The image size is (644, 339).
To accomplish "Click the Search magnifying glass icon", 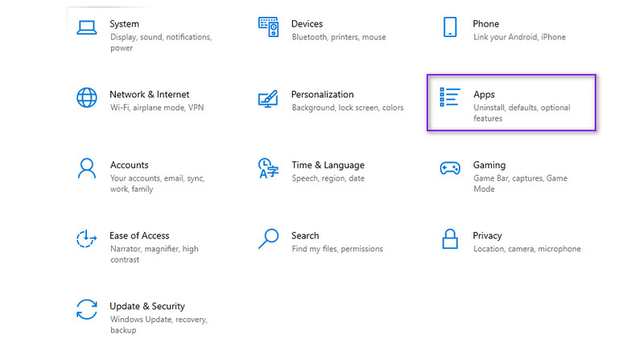I will (x=268, y=239).
